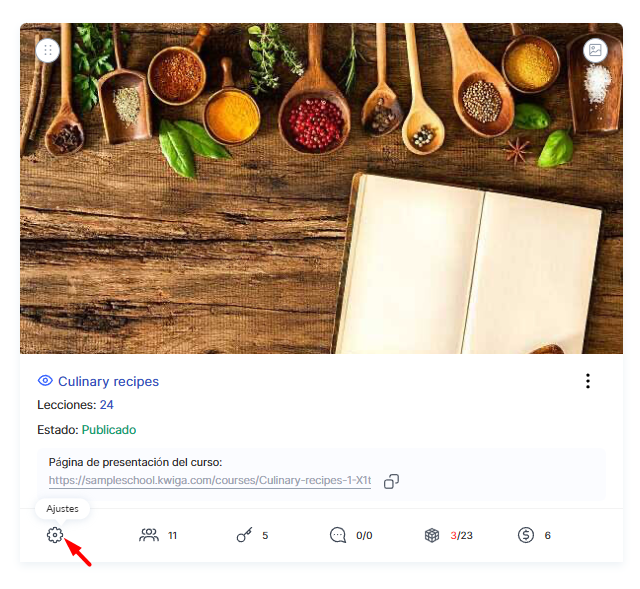Click the course cover image
This screenshot has width=640, height=589.
(321, 188)
